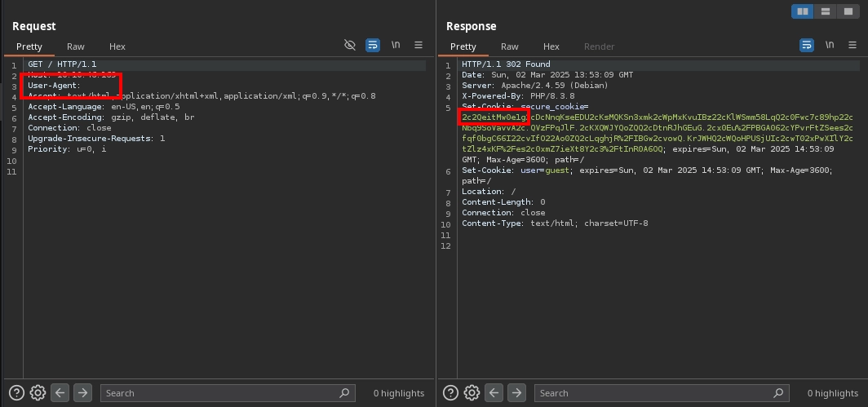Open the Response panel hamburger menu
The height and width of the screenshot is (407, 868).
point(852,46)
